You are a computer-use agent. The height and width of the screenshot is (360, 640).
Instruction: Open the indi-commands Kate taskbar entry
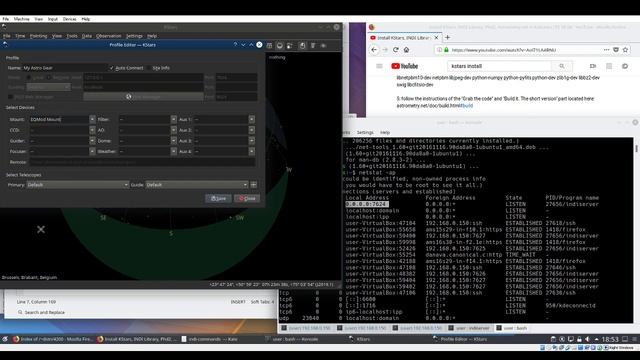pyautogui.click(x=209, y=339)
